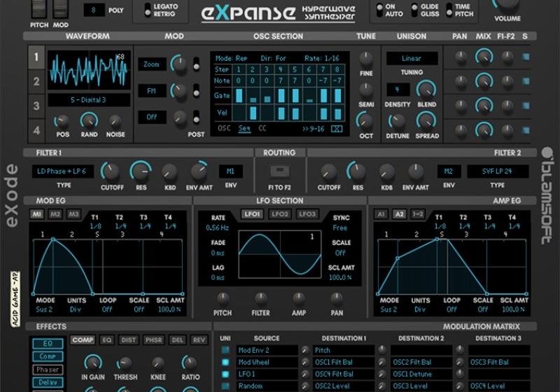Turn Filter 1 RES knob
This screenshot has height=392, width=560.
(x=141, y=171)
